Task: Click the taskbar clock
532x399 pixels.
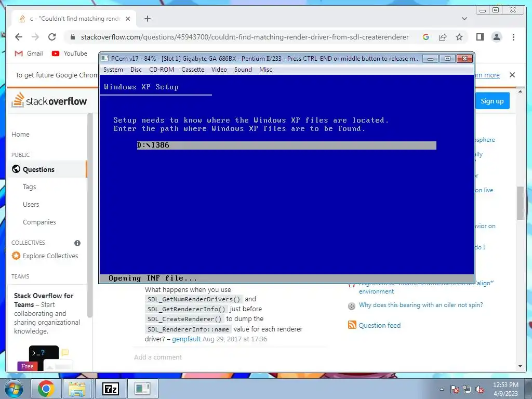Action: [506, 389]
